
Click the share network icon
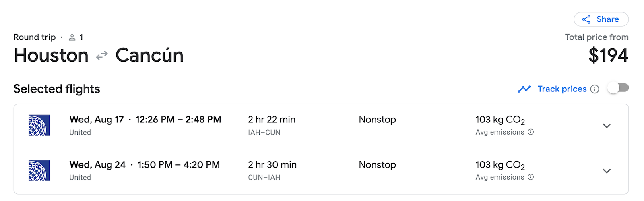point(586,19)
